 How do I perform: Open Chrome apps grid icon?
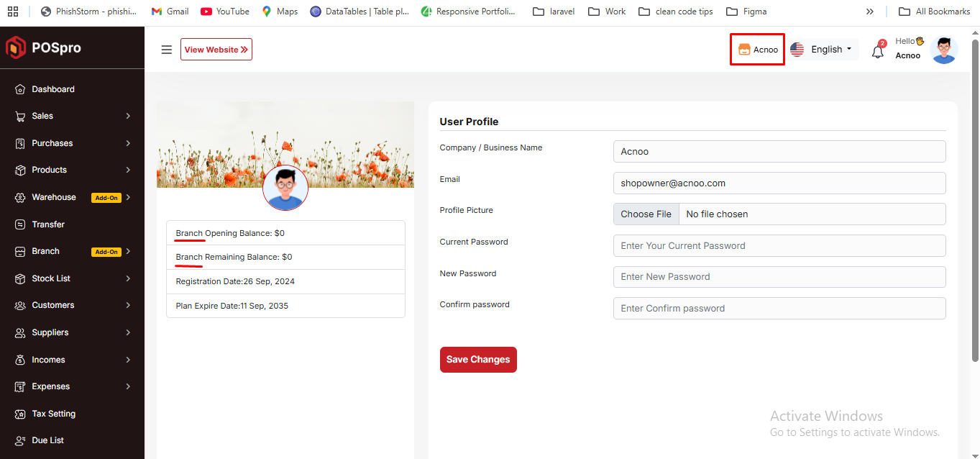pos(13,12)
